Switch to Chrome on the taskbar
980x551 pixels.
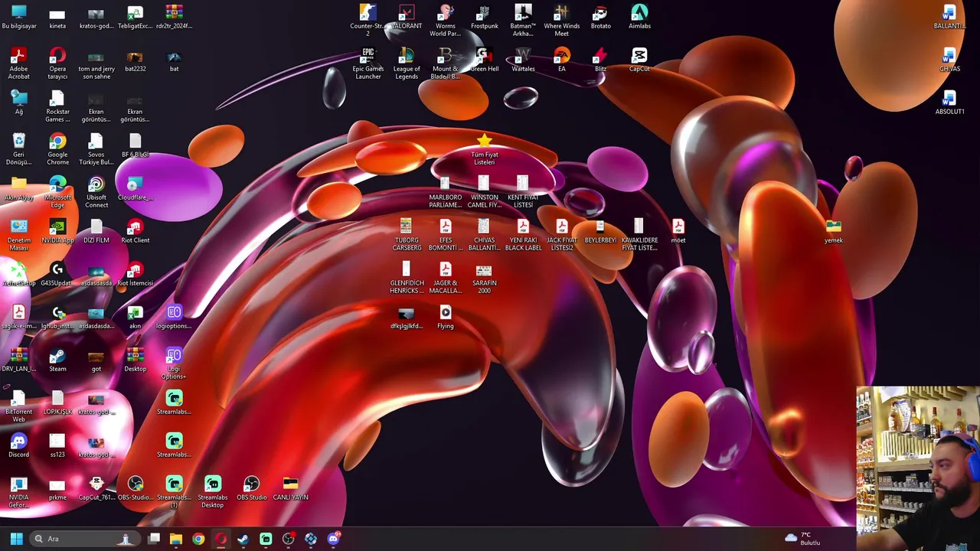pos(198,539)
